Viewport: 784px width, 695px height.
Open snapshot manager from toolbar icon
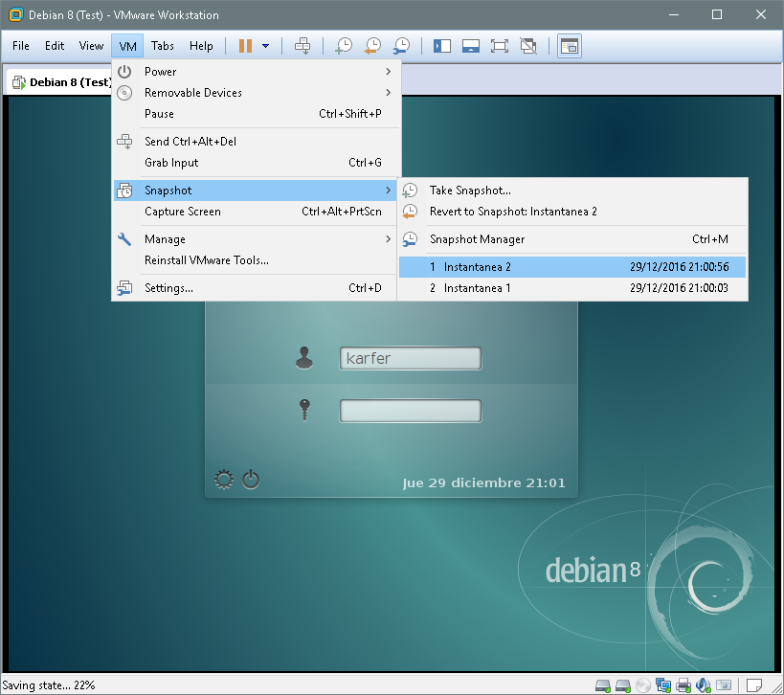click(401, 46)
